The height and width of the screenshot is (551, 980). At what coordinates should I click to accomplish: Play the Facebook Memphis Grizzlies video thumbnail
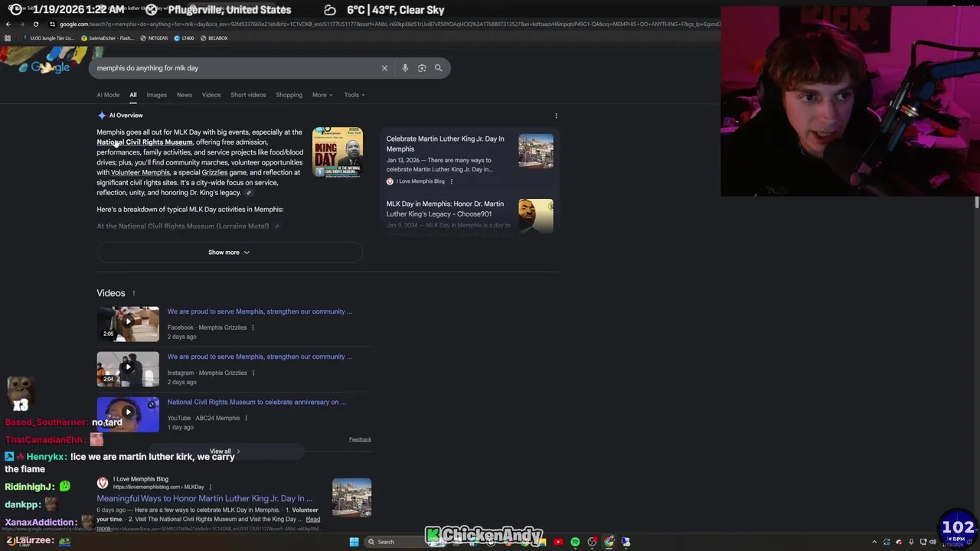(x=128, y=324)
